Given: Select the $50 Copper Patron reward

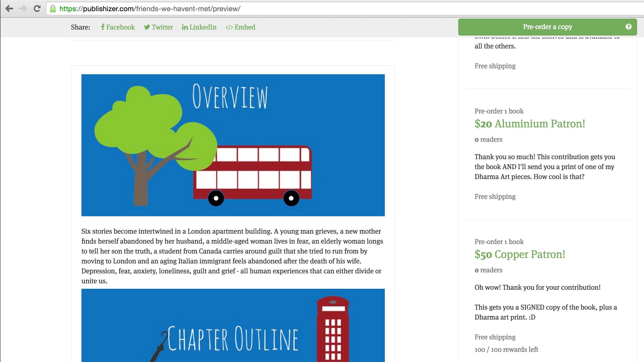Looking at the screenshot, I should click(520, 254).
